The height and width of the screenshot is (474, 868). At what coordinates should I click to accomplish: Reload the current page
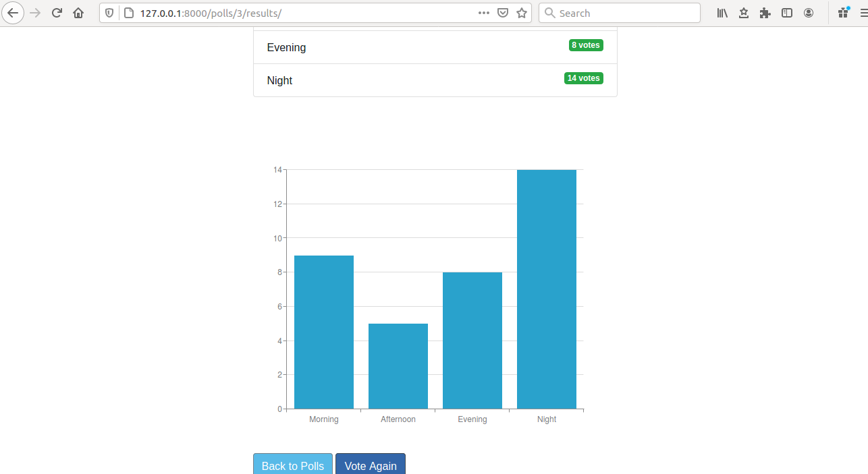(57, 13)
